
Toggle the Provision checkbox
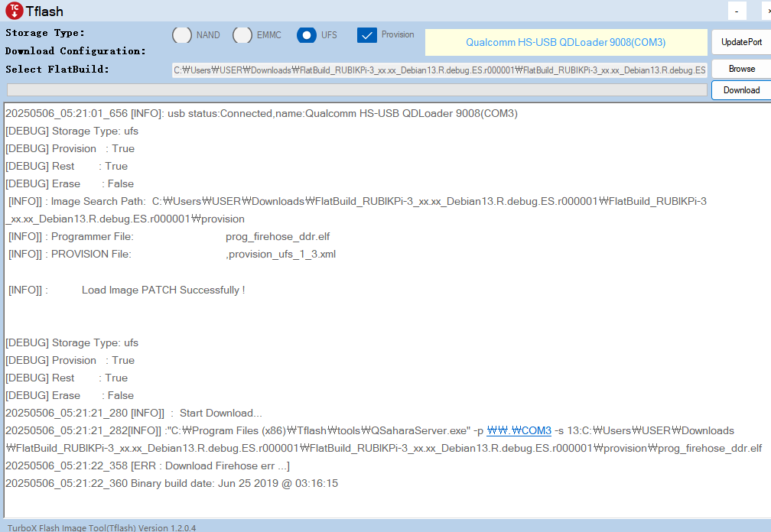(x=367, y=35)
